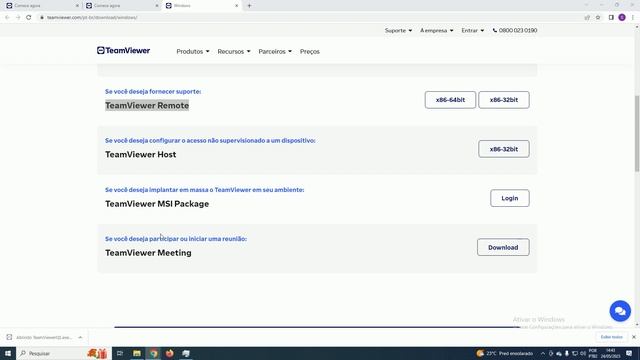Image resolution: width=640 pixels, height=360 pixels.
Task: Open the live chat bubble
Action: pos(620,311)
